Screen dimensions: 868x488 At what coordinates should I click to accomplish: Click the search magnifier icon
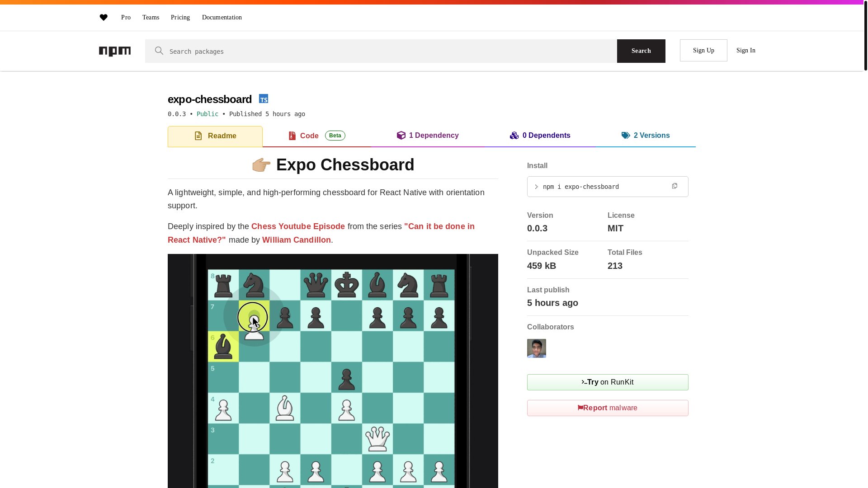click(x=159, y=51)
